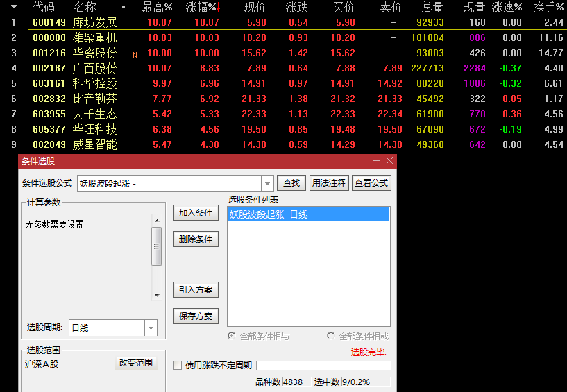Enable 使用涨跌不定周期 checkbox

177,365
